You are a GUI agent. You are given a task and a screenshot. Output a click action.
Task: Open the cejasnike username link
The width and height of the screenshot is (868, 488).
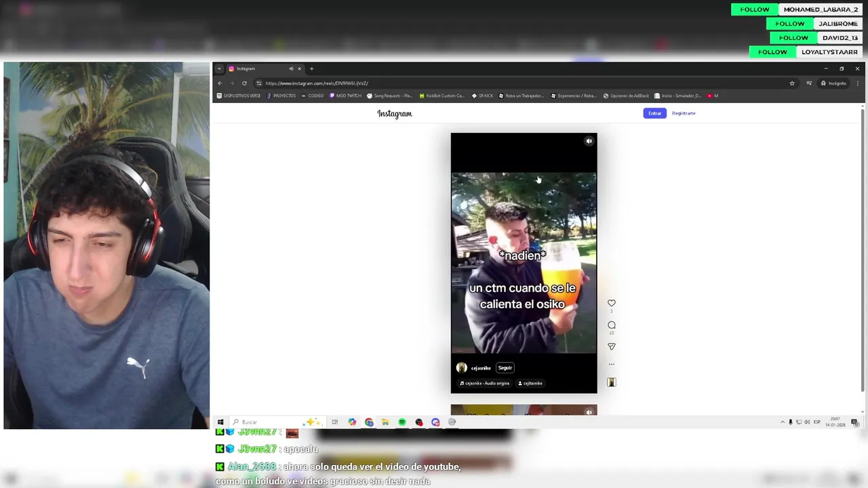coord(481,368)
